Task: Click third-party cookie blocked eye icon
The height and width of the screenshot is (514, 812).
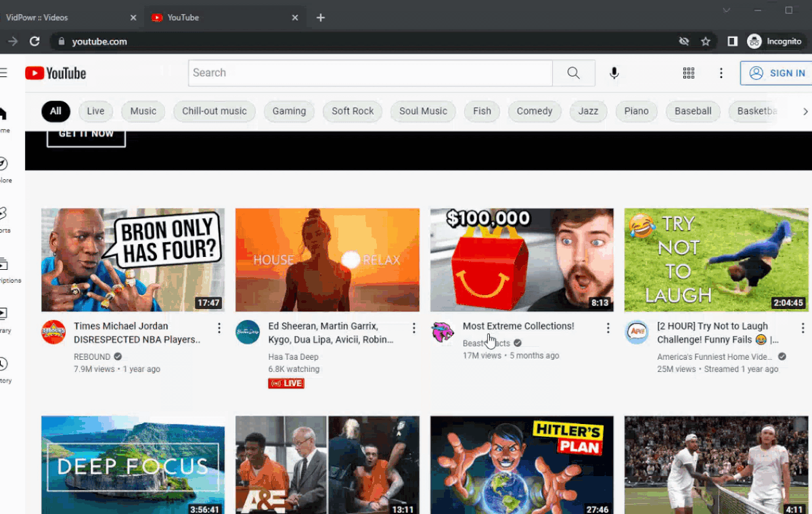Action: pyautogui.click(x=684, y=41)
